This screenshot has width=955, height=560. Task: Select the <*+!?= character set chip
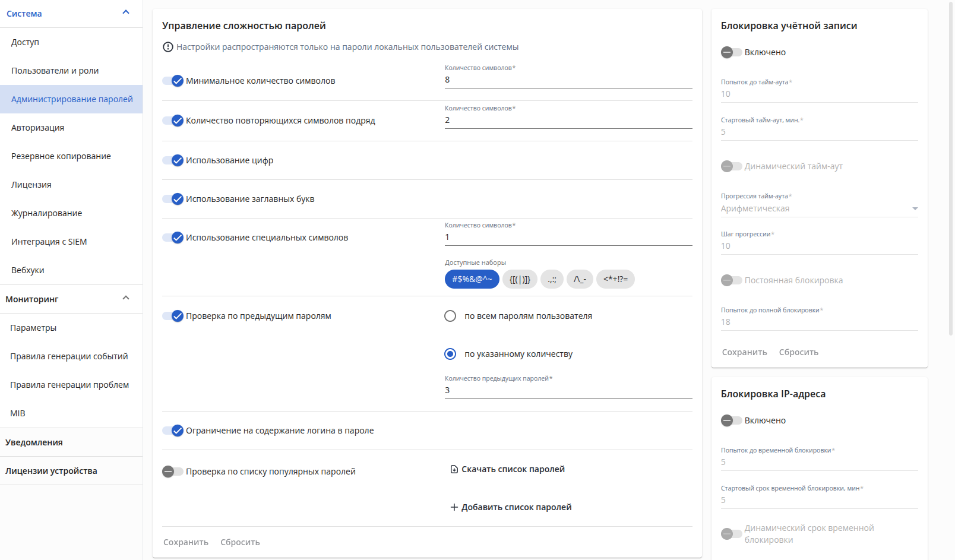[615, 279]
